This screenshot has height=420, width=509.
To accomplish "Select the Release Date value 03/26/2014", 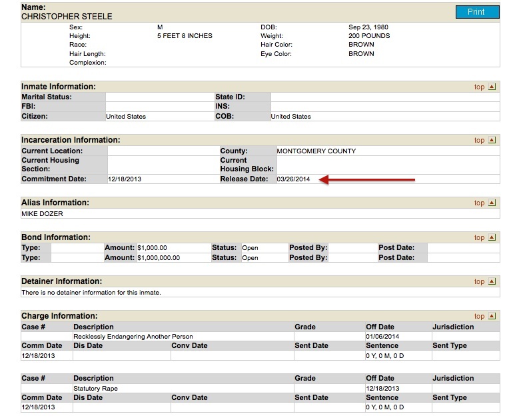I will tap(293, 179).
